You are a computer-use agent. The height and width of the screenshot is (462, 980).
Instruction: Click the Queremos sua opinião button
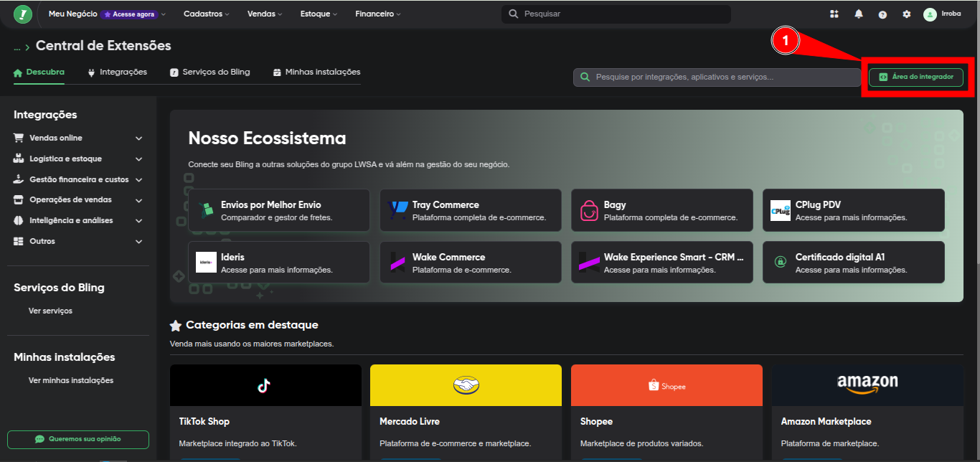coord(78,439)
